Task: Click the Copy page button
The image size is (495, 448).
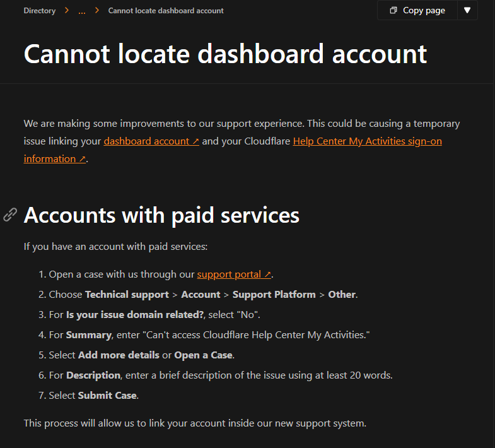Action: tap(417, 11)
